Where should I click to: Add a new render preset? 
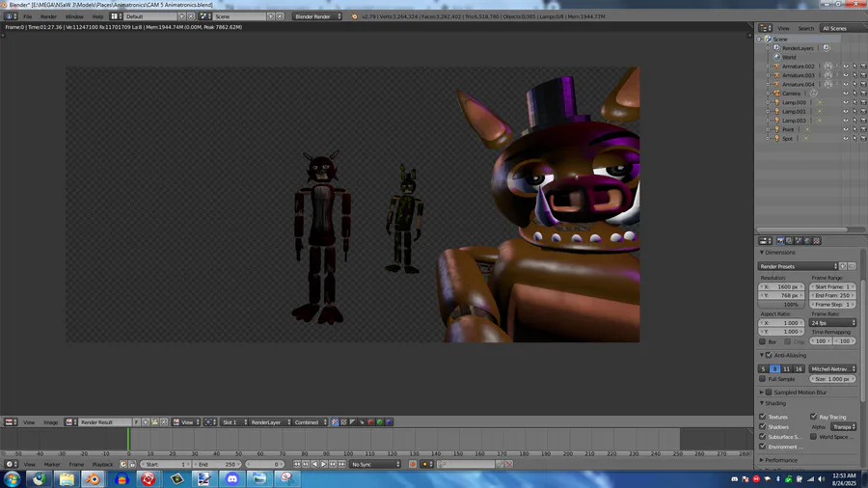point(843,267)
